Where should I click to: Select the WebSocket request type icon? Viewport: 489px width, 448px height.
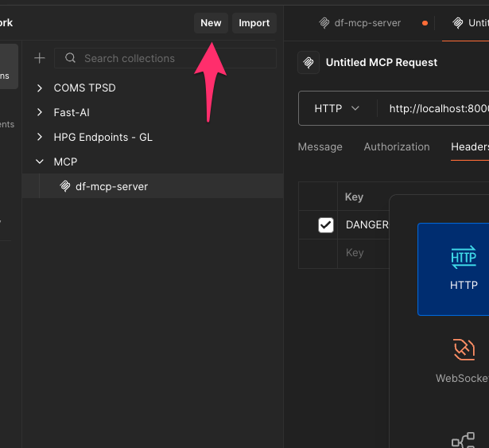tap(464, 349)
